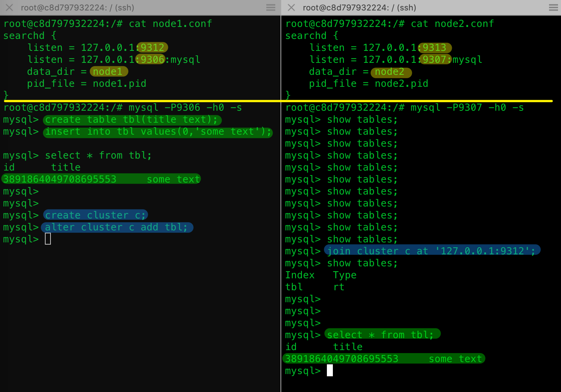Click the 'tbl rt' table row
The width and height of the screenshot is (561, 392).
(x=315, y=287)
